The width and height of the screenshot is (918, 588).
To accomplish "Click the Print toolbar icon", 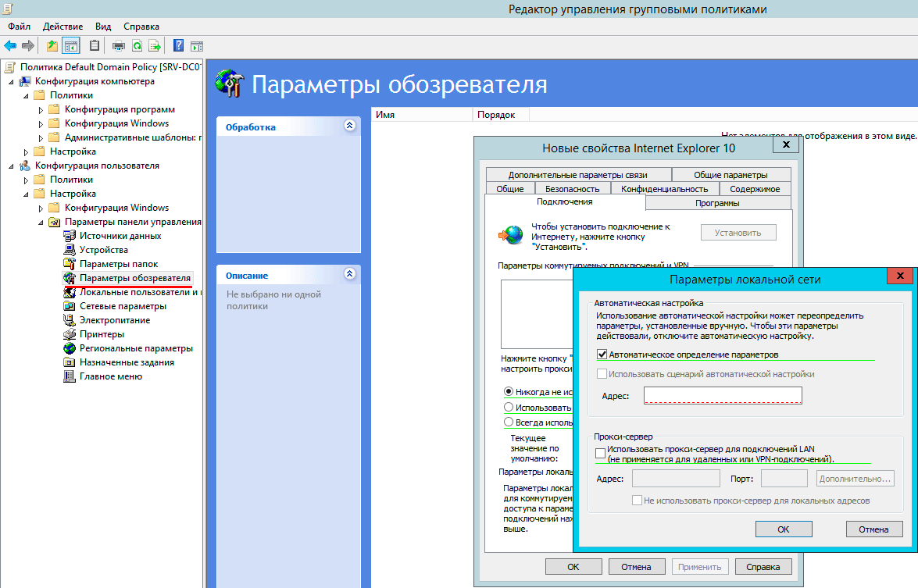I will click(x=119, y=45).
